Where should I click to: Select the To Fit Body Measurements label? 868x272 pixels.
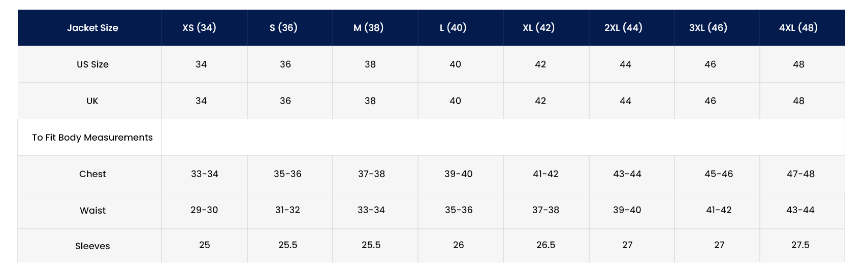[x=92, y=138]
